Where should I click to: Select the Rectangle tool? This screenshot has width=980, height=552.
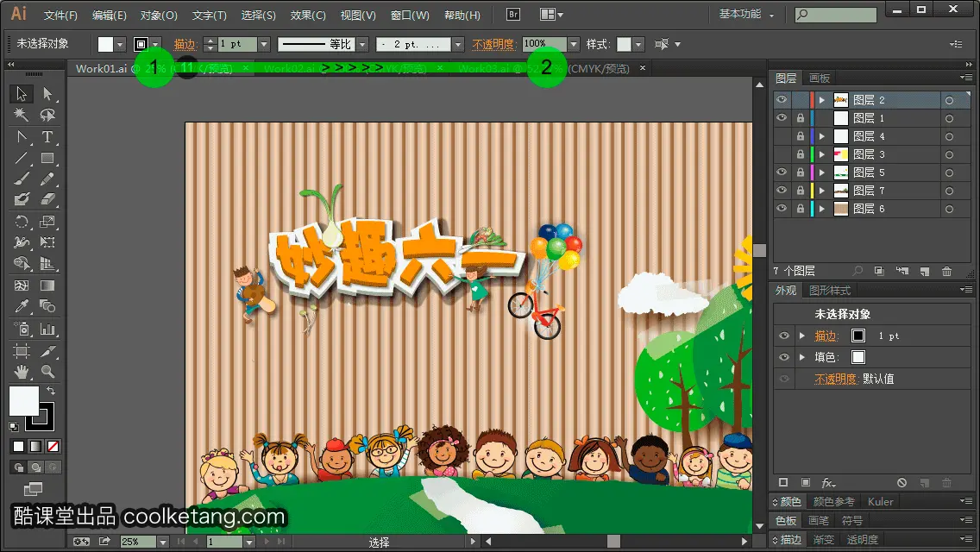(x=47, y=158)
